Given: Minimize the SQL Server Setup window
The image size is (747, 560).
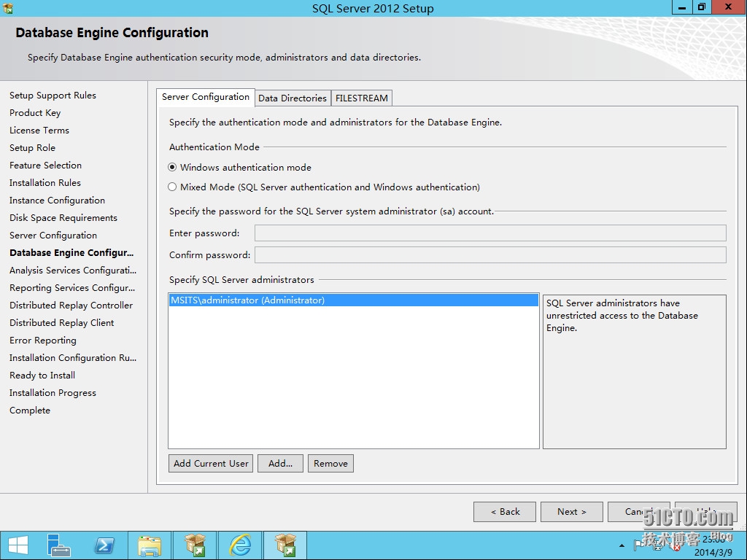Looking at the screenshot, I should coord(682,7).
